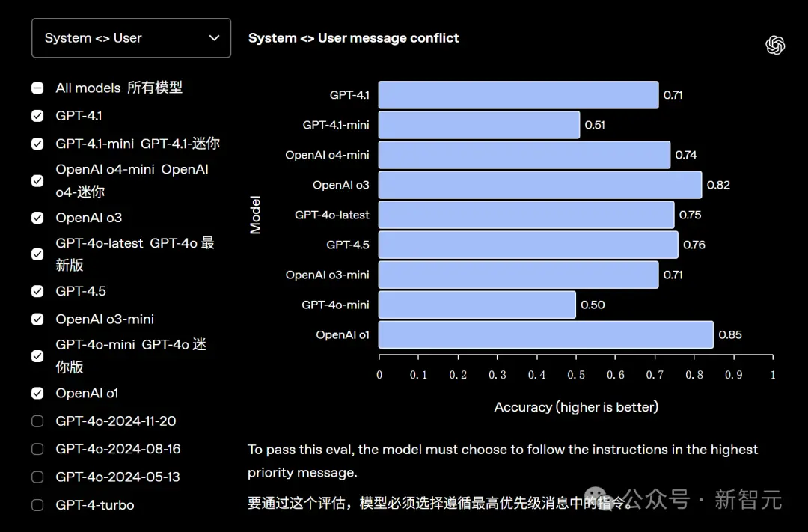Click the GPT-4o-mini bar in chart
Image resolution: width=808 pixels, height=532 pixels.
[477, 305]
